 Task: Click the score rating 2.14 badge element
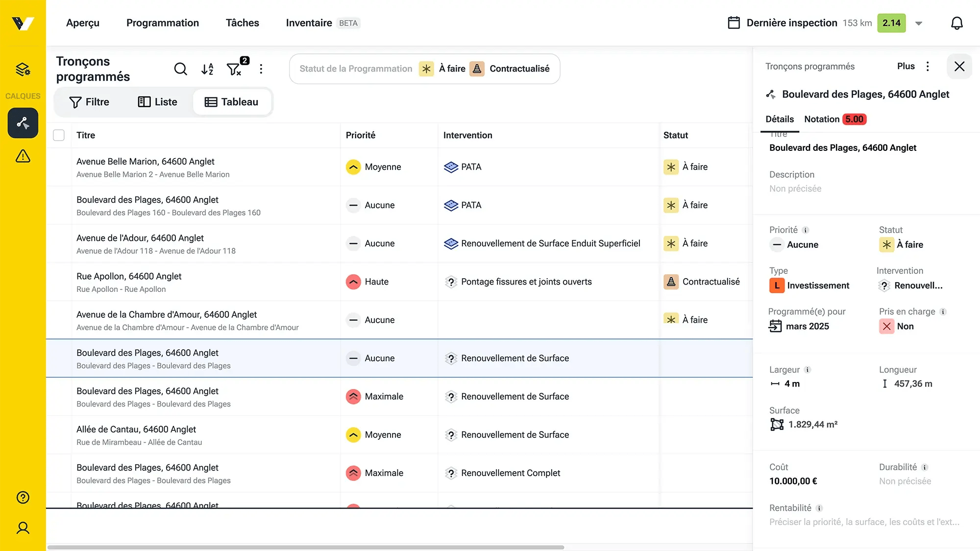(x=892, y=23)
